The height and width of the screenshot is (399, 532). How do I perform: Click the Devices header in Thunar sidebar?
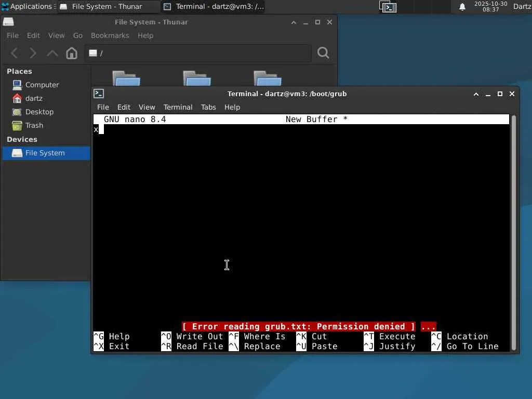pyautogui.click(x=22, y=139)
